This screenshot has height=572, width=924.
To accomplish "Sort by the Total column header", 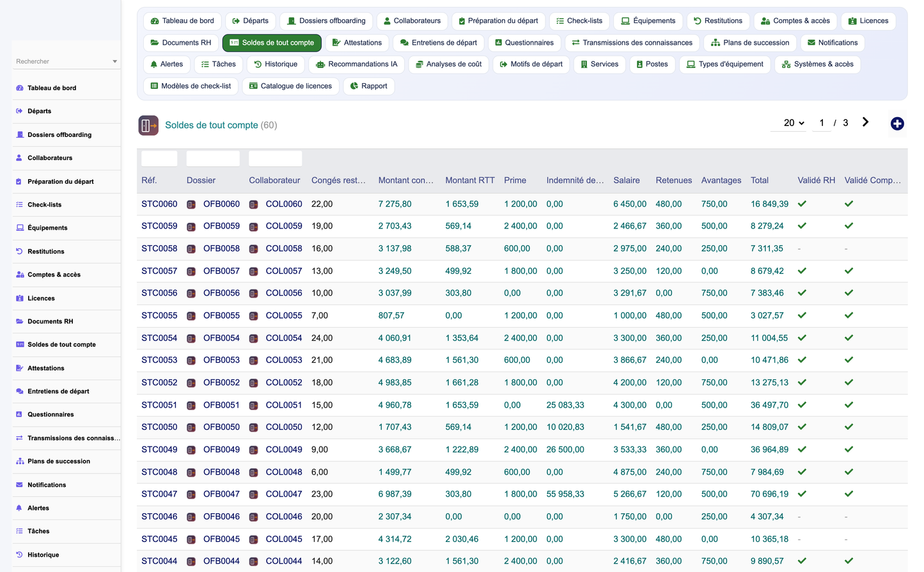I will [x=760, y=180].
